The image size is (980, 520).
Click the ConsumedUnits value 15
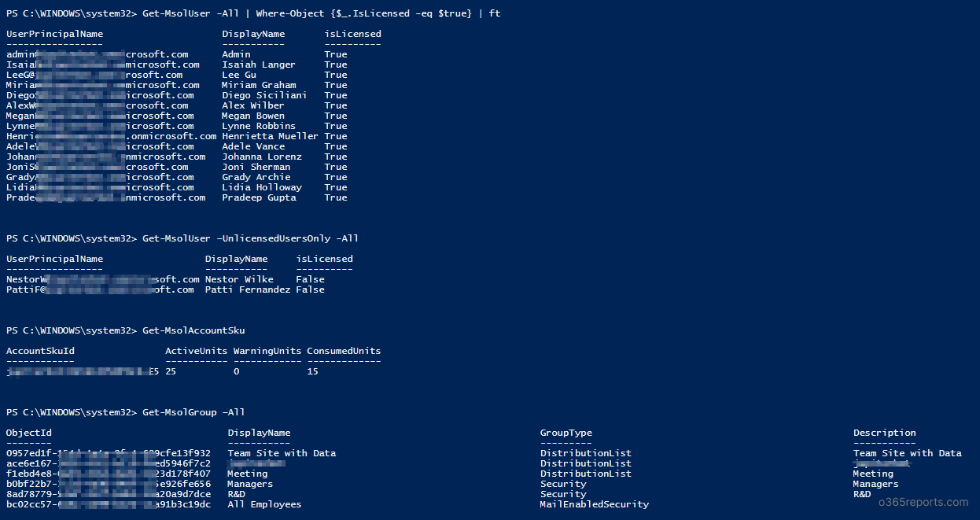(312, 371)
